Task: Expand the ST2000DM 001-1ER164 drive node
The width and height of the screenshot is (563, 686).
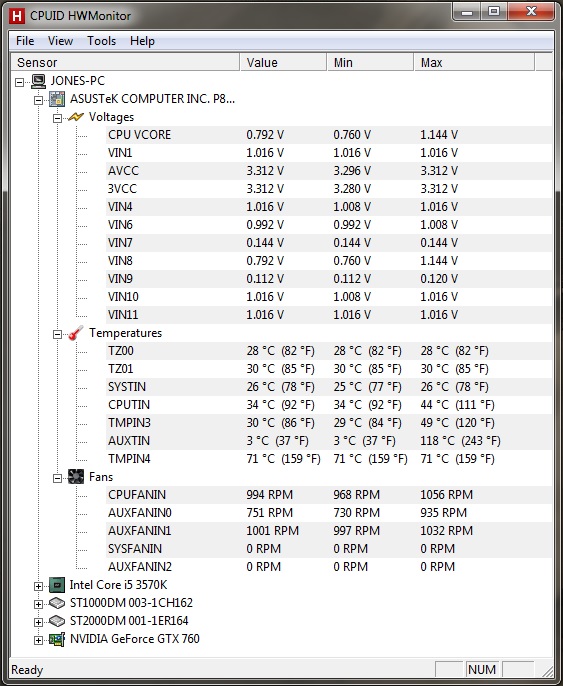Action: click(x=38, y=622)
